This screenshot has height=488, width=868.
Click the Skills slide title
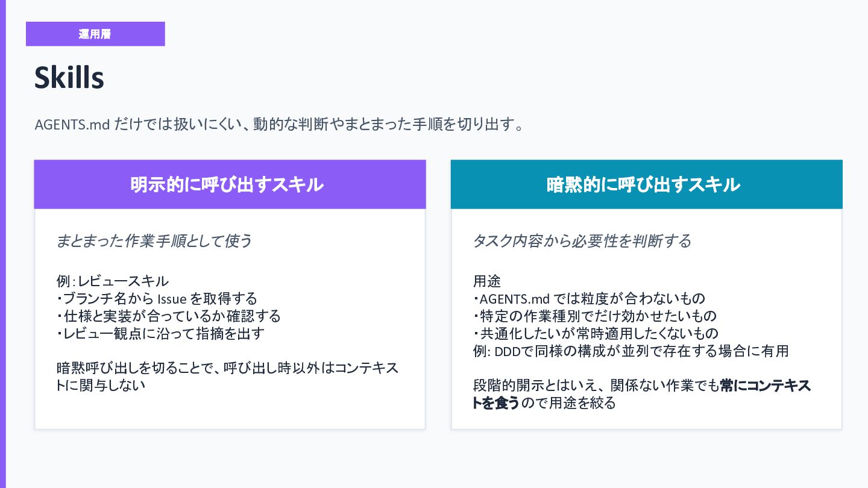coord(69,78)
